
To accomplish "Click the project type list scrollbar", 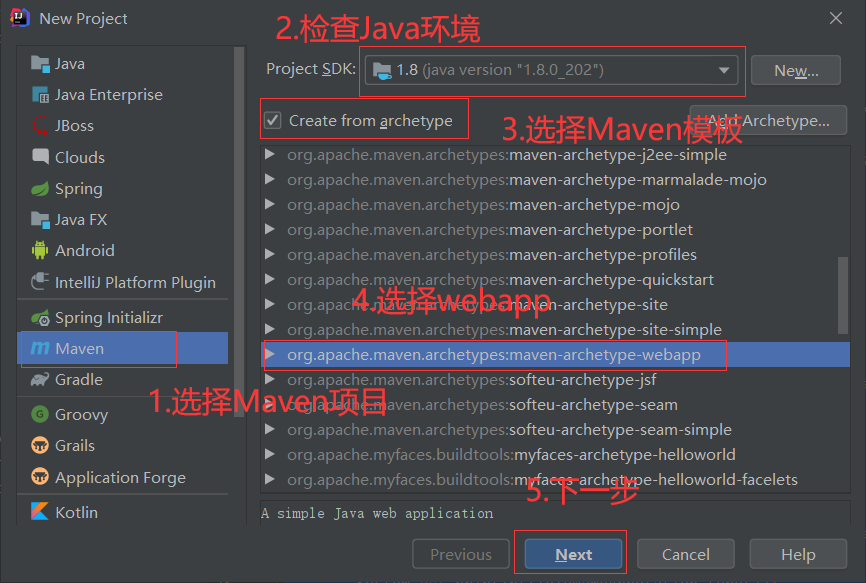I will click(x=239, y=232).
